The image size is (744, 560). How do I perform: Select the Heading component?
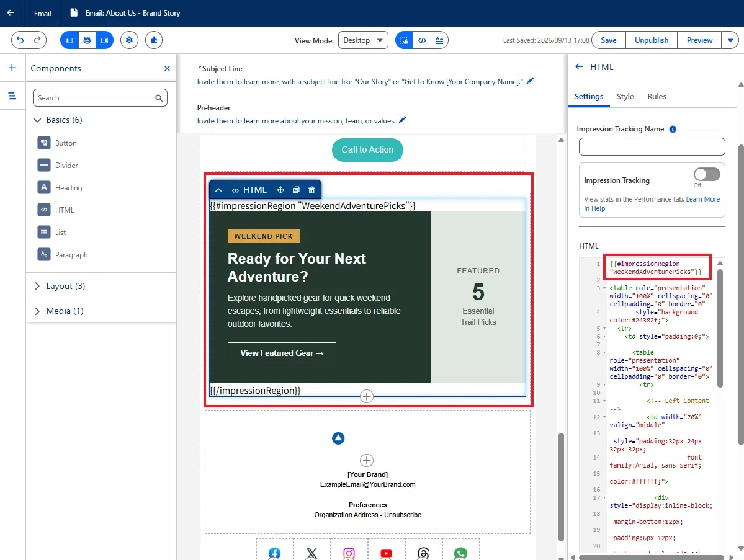[x=60, y=187]
